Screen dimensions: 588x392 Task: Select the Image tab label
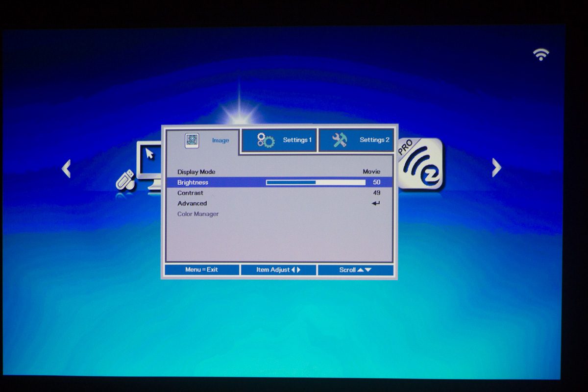(x=220, y=141)
